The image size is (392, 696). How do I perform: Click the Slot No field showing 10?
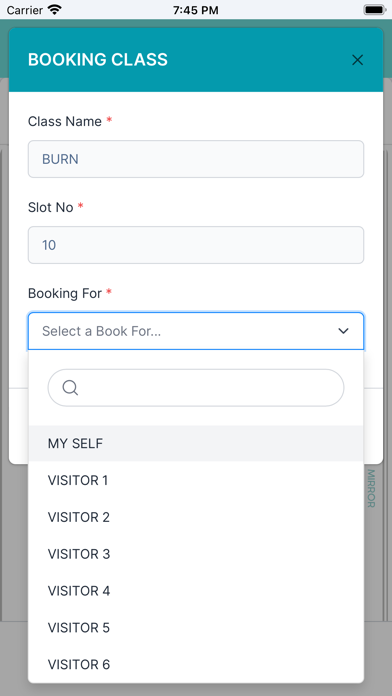[196, 245]
